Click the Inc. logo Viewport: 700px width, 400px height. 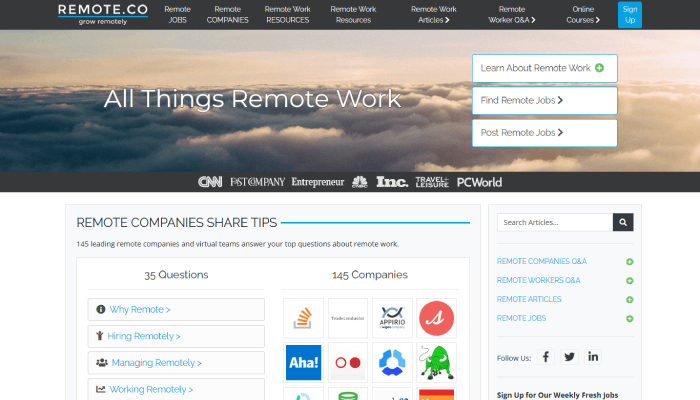point(392,182)
